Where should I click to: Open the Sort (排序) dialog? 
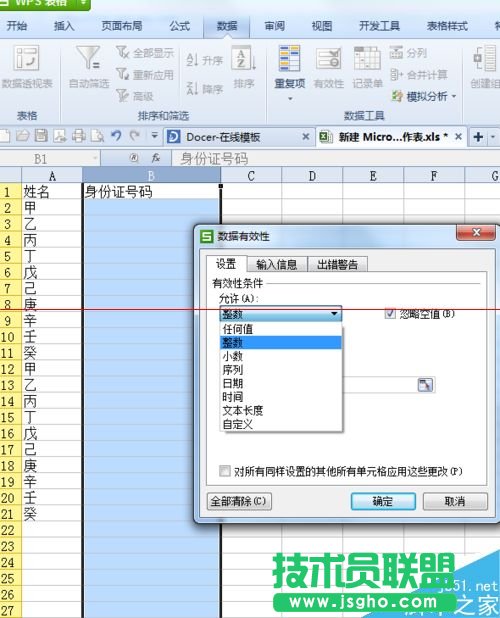tap(244, 67)
